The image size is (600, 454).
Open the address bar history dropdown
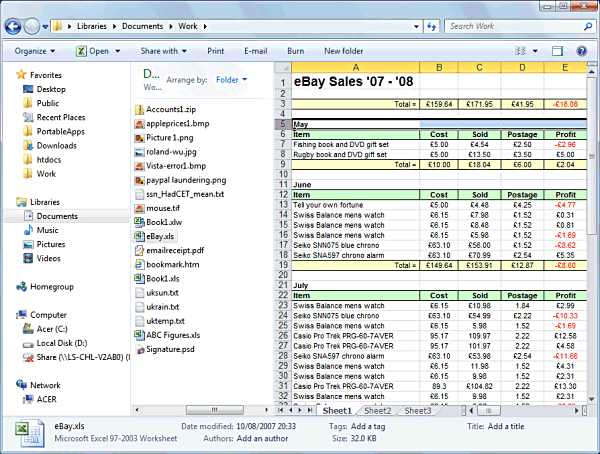(416, 26)
